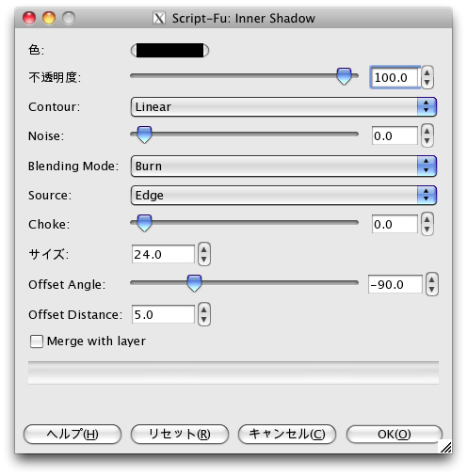467x476 pixels.
Task: Click the Noise value field showing 0.0
Action: (395, 135)
